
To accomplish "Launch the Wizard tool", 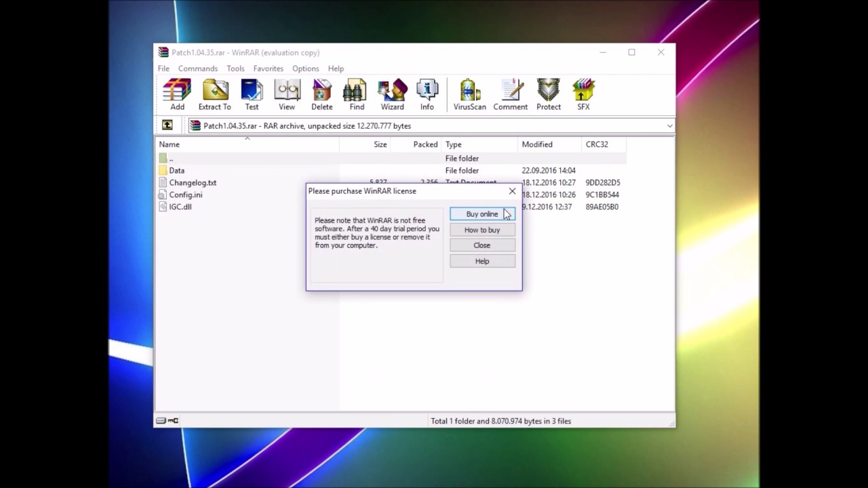I will click(392, 94).
